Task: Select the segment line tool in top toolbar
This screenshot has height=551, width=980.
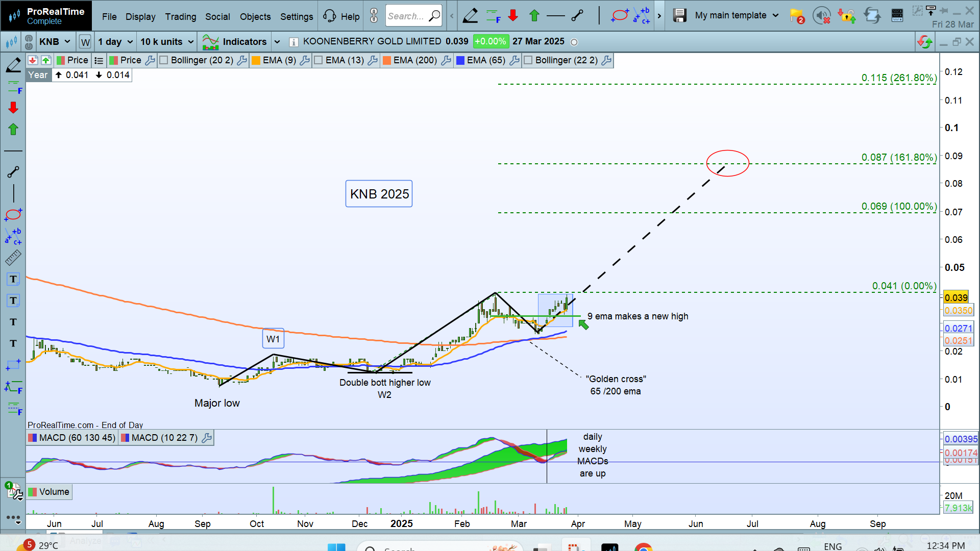Action: (577, 16)
